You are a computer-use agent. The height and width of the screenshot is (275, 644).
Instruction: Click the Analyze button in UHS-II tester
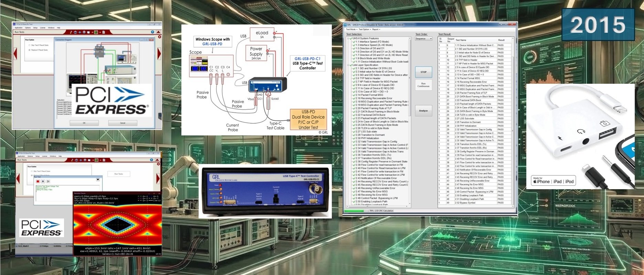click(x=423, y=111)
